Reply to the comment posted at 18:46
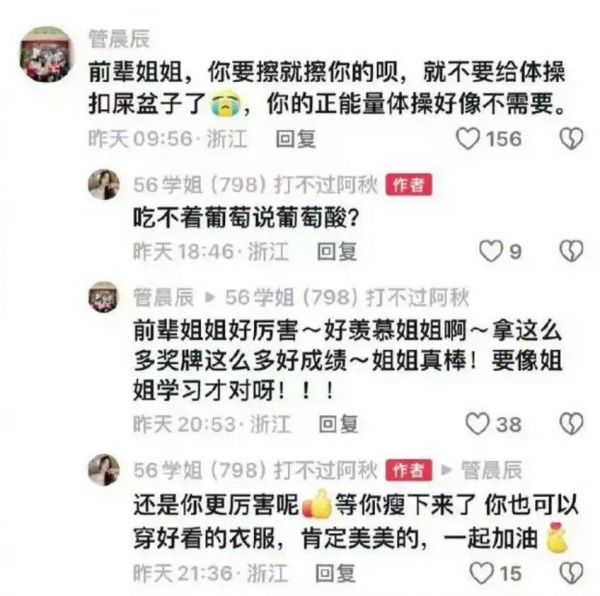This screenshot has width=600, height=596. tap(337, 251)
